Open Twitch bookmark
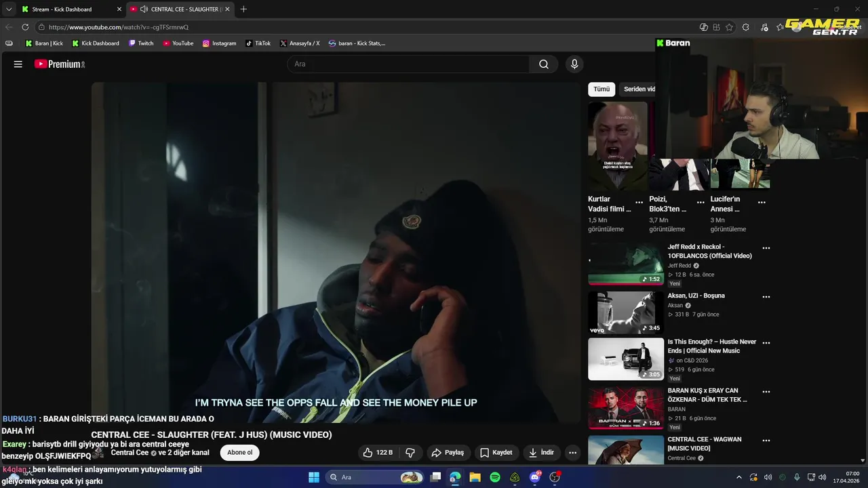868x488 pixels. [141, 43]
